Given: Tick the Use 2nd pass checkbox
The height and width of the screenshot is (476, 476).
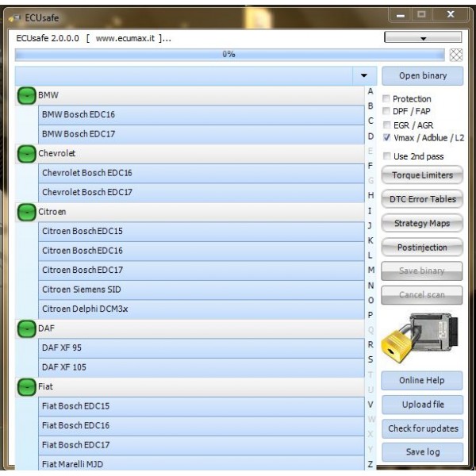Looking at the screenshot, I should click(386, 156).
